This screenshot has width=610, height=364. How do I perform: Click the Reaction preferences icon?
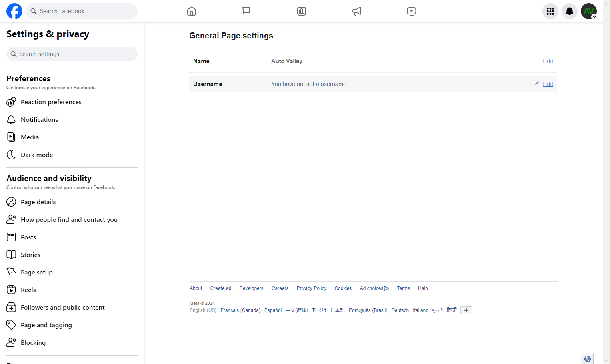point(11,102)
